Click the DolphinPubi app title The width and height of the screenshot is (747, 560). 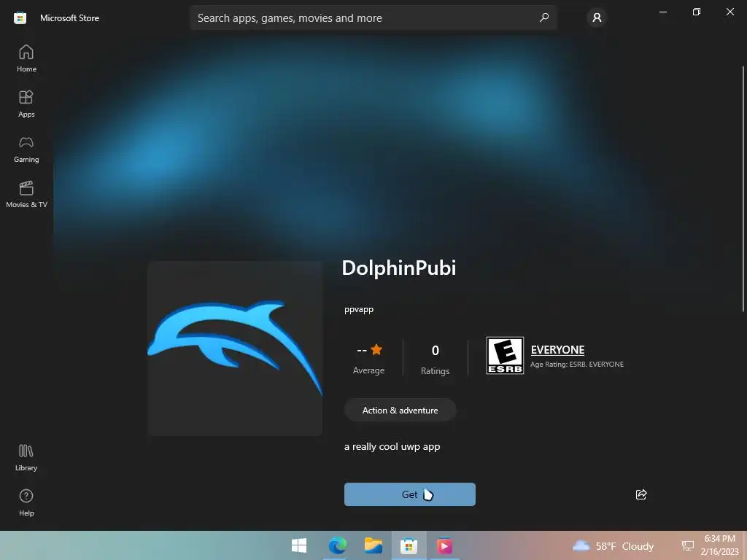point(399,268)
